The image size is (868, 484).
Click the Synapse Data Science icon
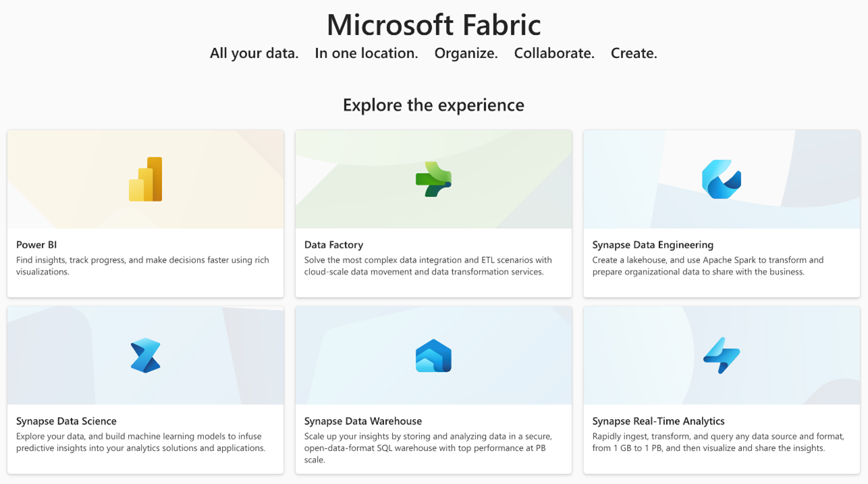click(146, 356)
